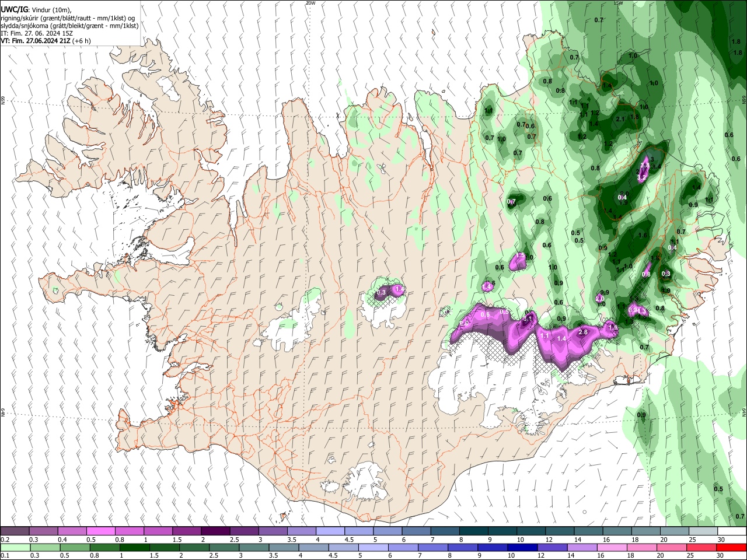This screenshot has width=747, height=560.
Task: Click the light green 0.1 rain legend swatch
Action: 15,547
